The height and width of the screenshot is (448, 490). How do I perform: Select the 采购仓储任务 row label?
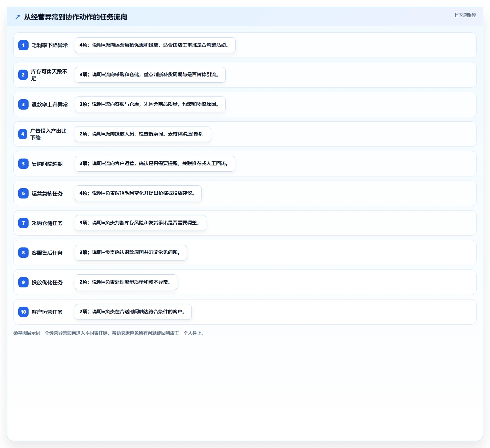point(47,223)
